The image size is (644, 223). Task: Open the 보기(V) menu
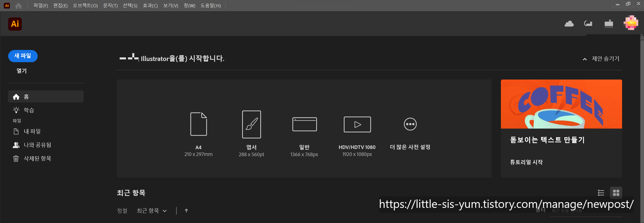(171, 6)
